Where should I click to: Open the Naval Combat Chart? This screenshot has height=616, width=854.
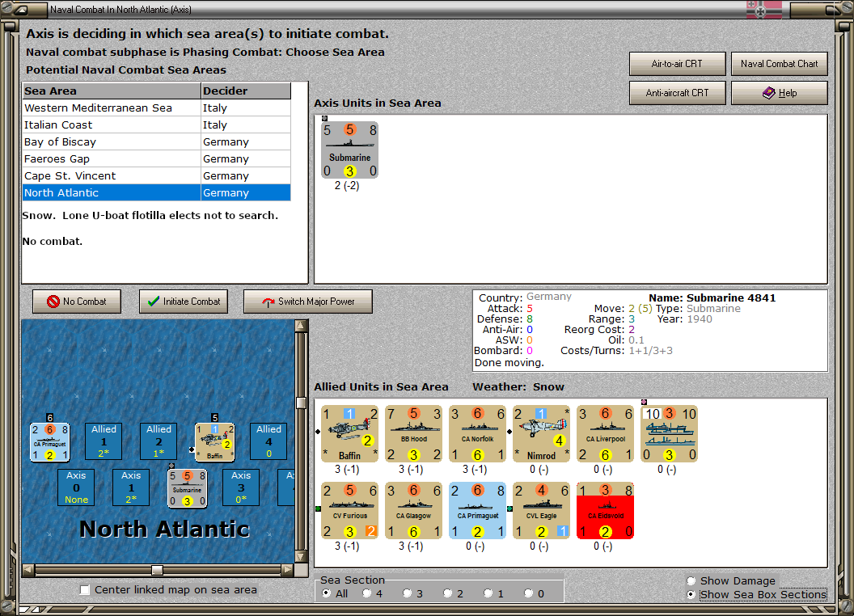point(780,64)
